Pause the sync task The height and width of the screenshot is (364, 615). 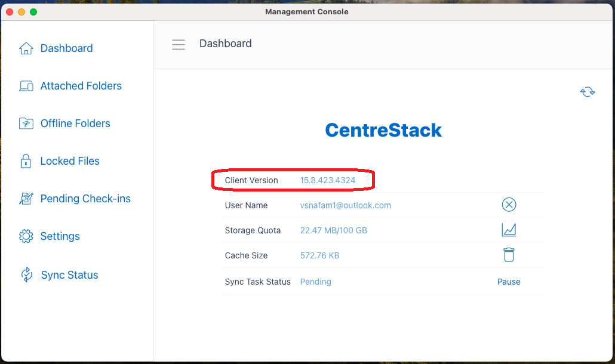[509, 282]
